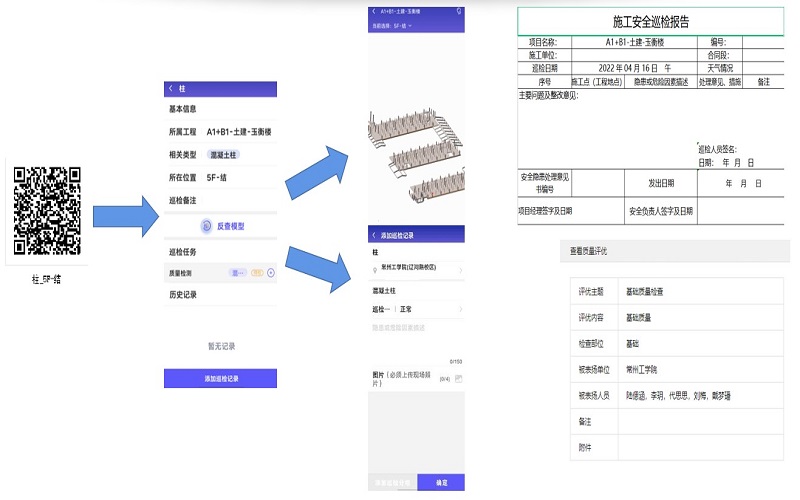Tap the back arrow beside 柱 title
Screen dimensions: 800x500
pos(171,89)
